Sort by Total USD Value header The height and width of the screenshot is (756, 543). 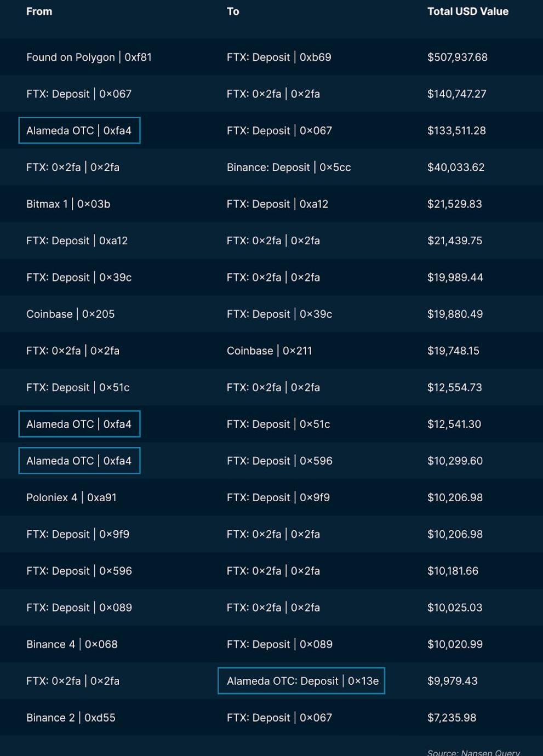pyautogui.click(x=467, y=12)
